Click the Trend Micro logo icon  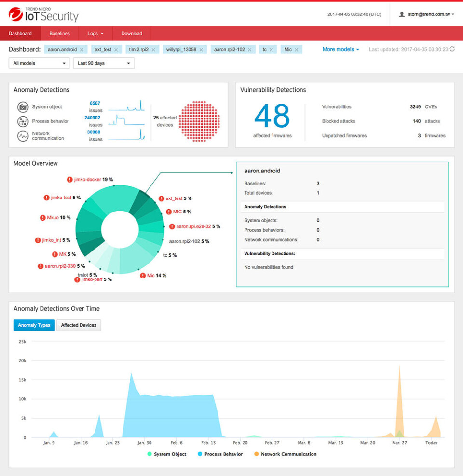tap(15, 14)
